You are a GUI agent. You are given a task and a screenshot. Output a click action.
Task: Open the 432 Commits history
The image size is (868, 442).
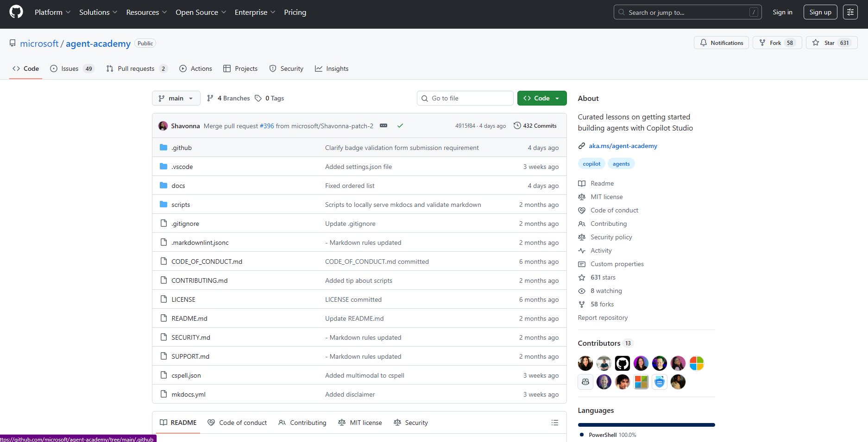coord(535,125)
